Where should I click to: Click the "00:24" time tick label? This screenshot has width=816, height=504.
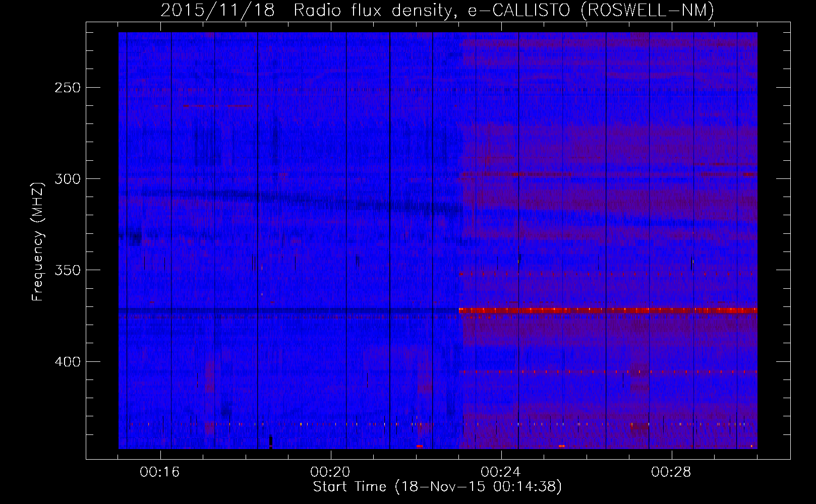[x=501, y=472]
